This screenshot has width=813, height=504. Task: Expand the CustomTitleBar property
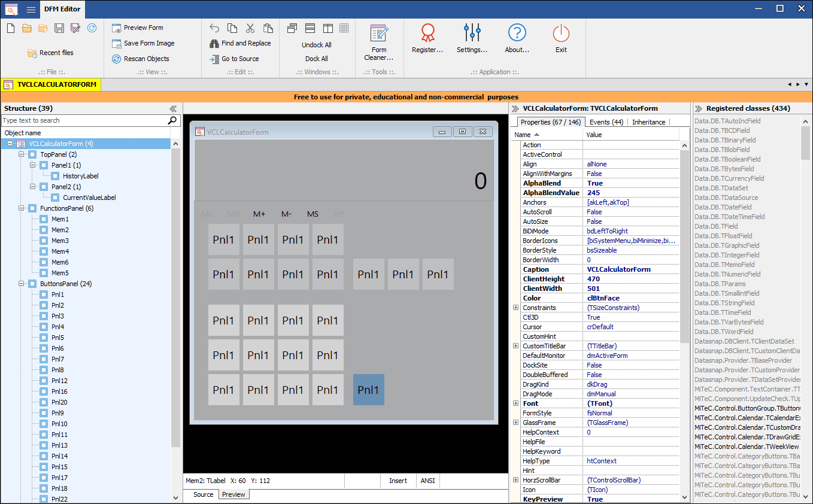pyautogui.click(x=516, y=346)
